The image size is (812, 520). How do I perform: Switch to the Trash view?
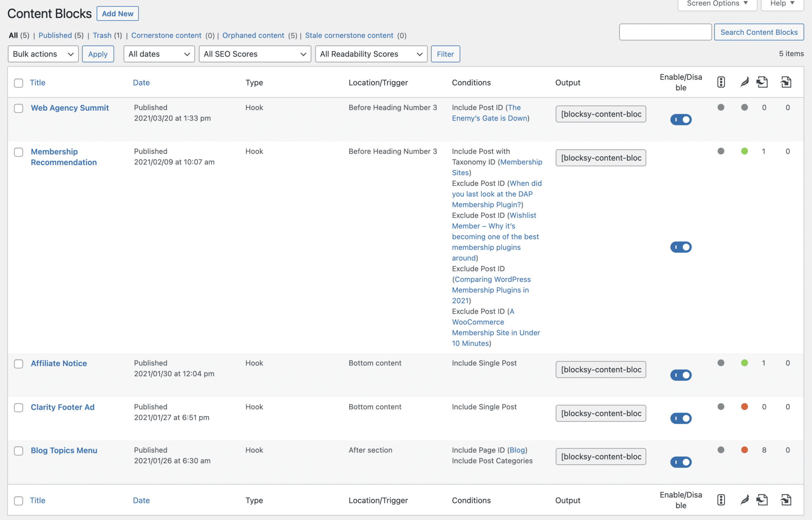(102, 35)
